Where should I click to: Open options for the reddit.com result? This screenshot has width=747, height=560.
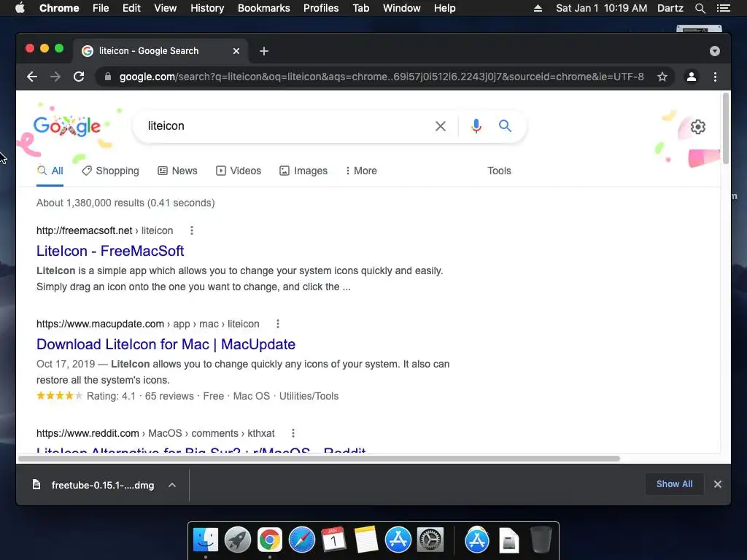(x=293, y=433)
